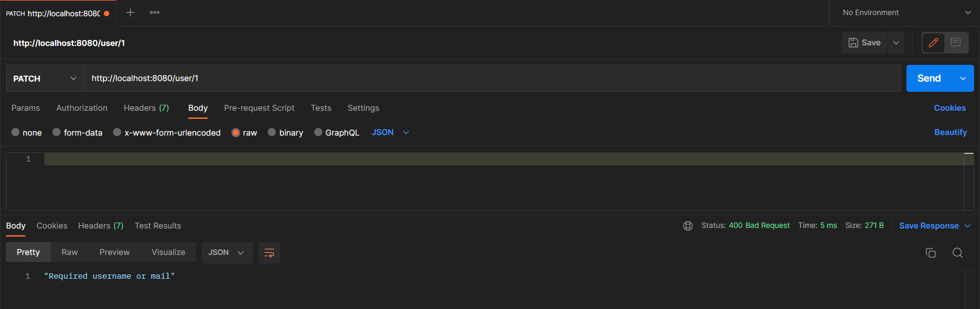980x309 pixels.
Task: Open the comments panel icon
Action: coord(956,43)
